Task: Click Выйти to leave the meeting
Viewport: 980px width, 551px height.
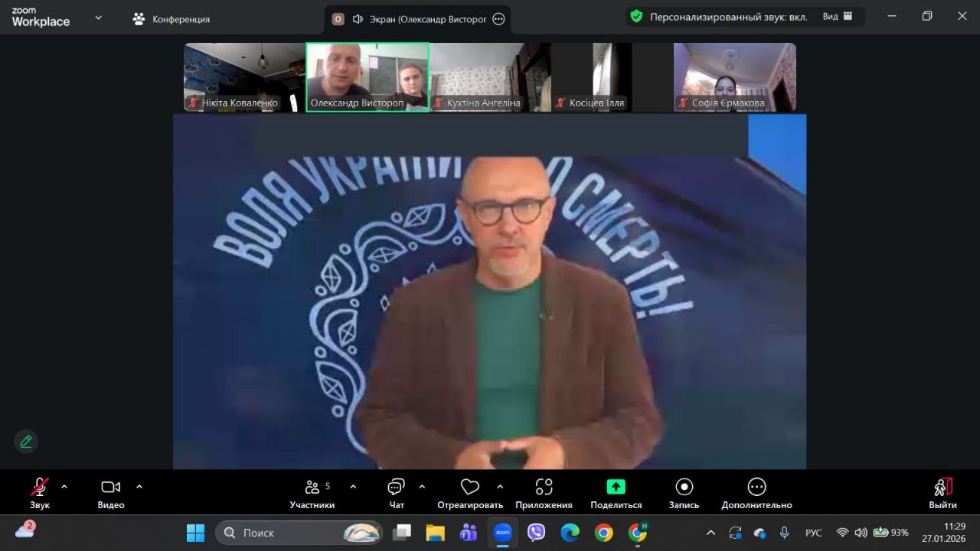Action: 942,493
